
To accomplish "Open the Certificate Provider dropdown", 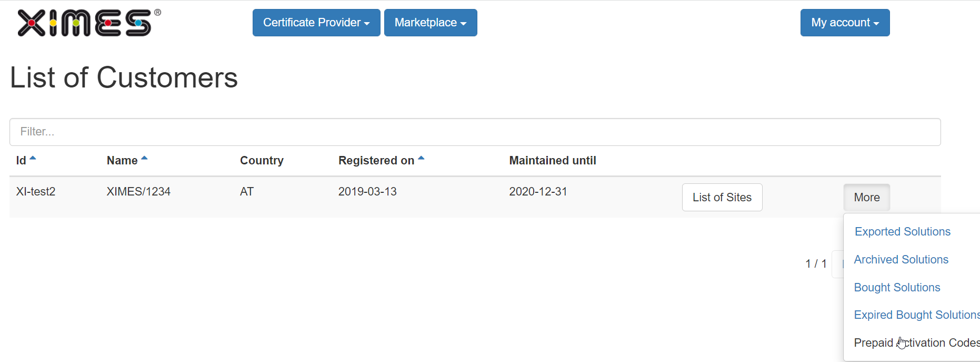I will pyautogui.click(x=316, y=23).
